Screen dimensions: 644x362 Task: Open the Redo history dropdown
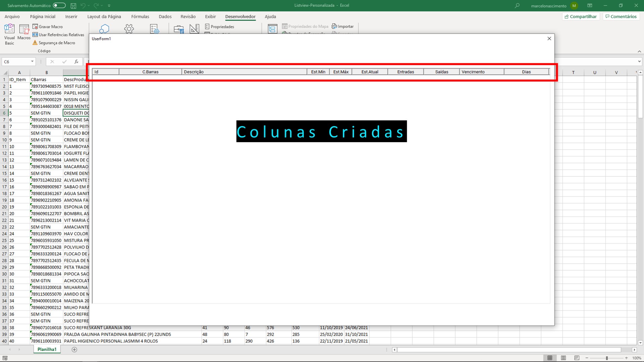tap(102, 5)
